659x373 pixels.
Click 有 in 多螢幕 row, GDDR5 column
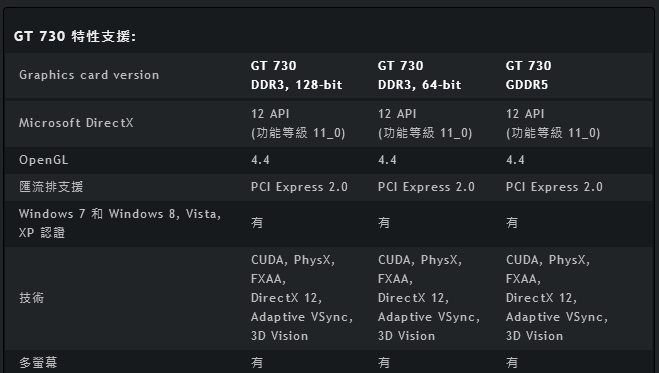[512, 362]
